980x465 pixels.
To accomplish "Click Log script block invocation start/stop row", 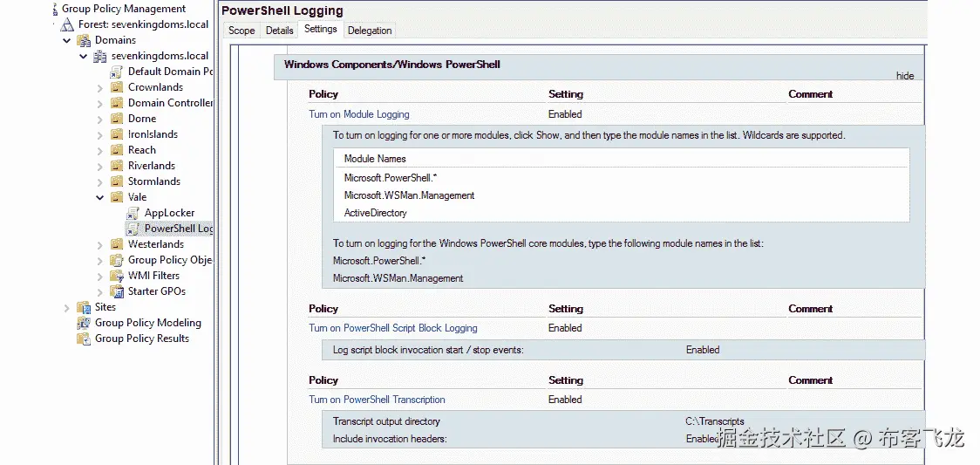I will [623, 350].
